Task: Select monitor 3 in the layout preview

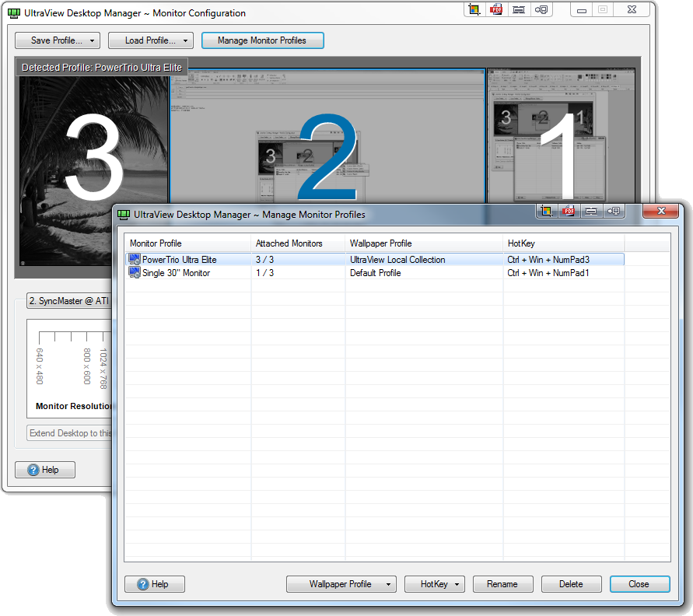Action: [x=93, y=157]
